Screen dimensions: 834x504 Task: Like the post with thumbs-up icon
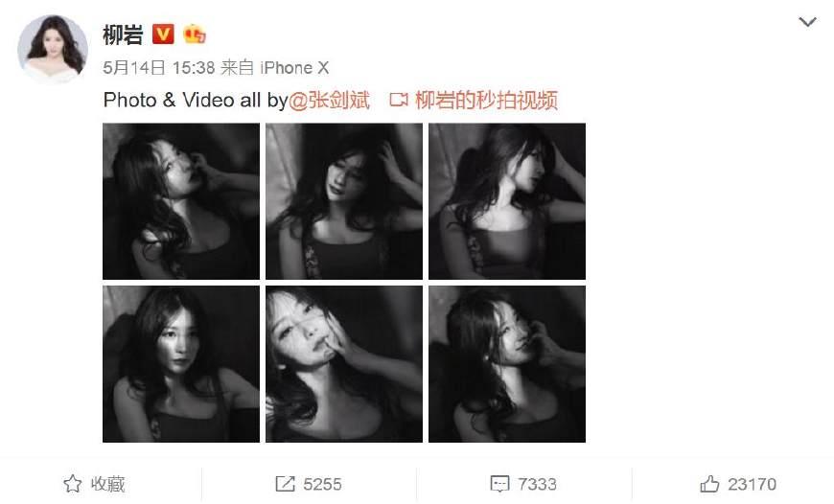(709, 484)
